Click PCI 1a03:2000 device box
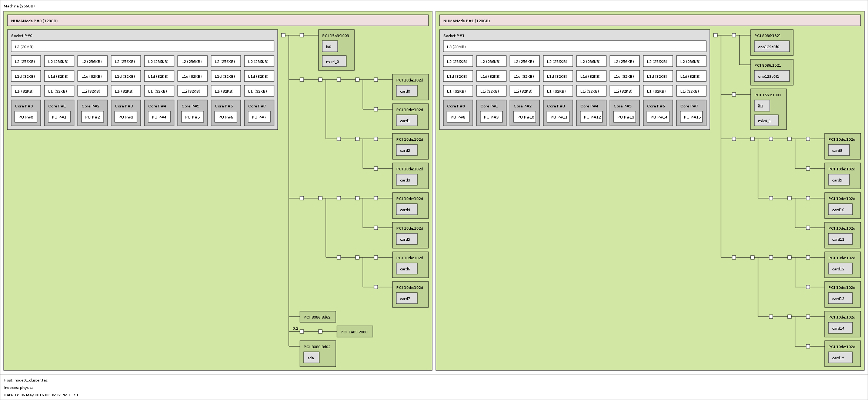Image resolution: width=868 pixels, height=400 pixels. pos(355,332)
